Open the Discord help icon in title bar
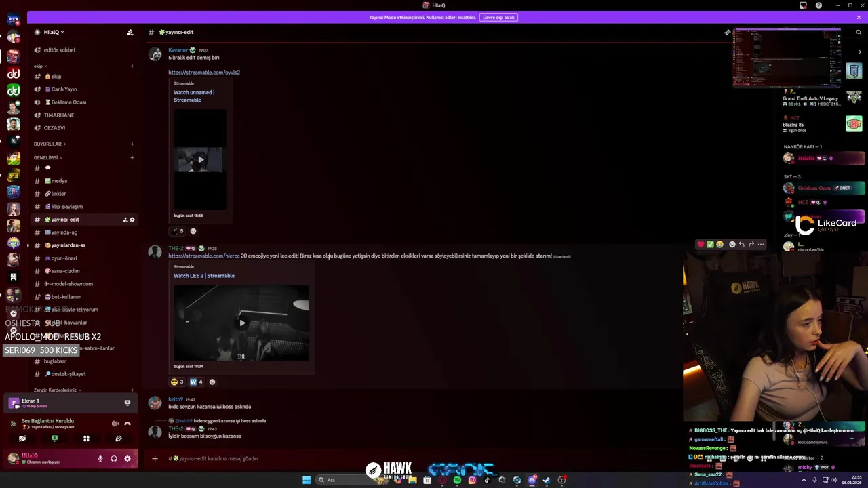Screen dimensions: 868x488 818,5
